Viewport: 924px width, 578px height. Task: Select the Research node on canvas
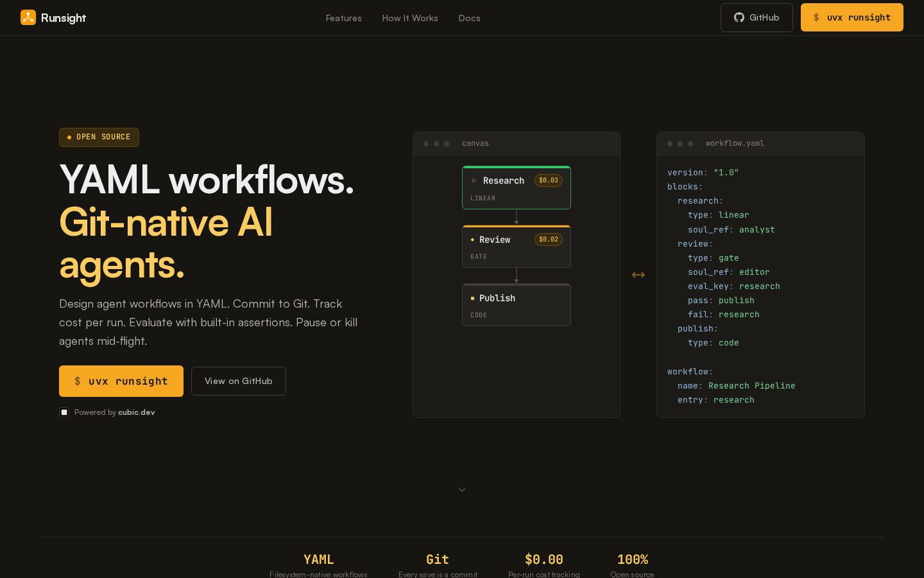tap(517, 188)
